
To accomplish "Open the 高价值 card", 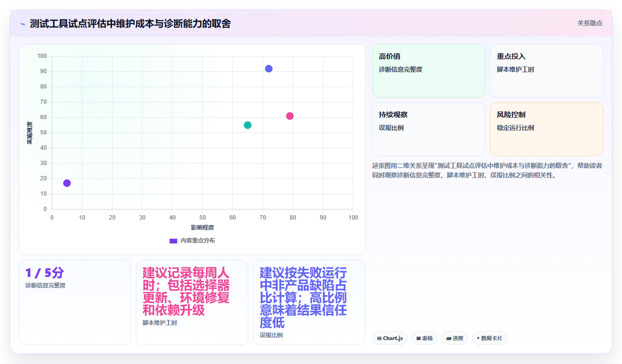I will pyautogui.click(x=429, y=71).
